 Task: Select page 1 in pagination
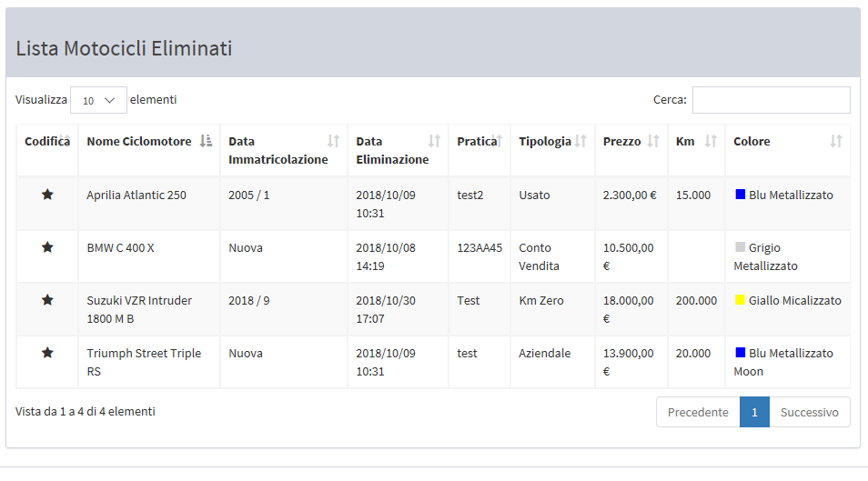tap(754, 412)
